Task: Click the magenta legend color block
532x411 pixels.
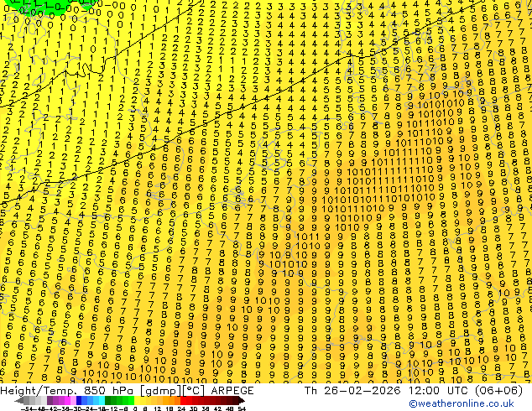Action: coord(67,400)
